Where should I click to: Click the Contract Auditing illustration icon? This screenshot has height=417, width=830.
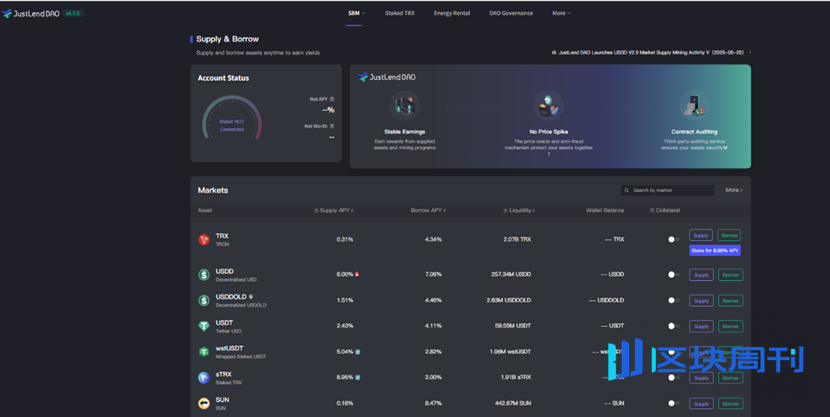click(694, 105)
